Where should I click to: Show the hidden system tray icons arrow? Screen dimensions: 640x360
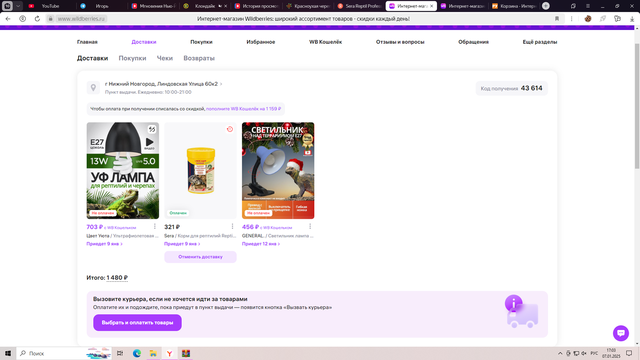560,353
